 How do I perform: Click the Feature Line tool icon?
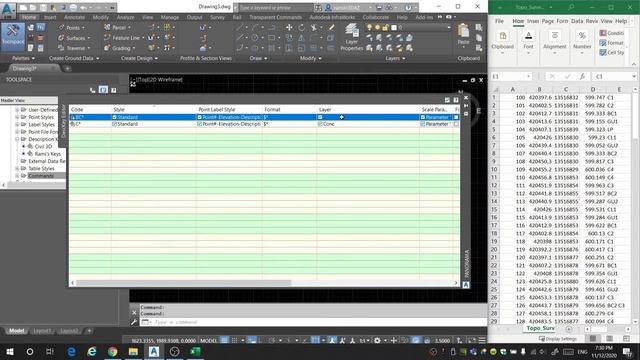point(107,38)
